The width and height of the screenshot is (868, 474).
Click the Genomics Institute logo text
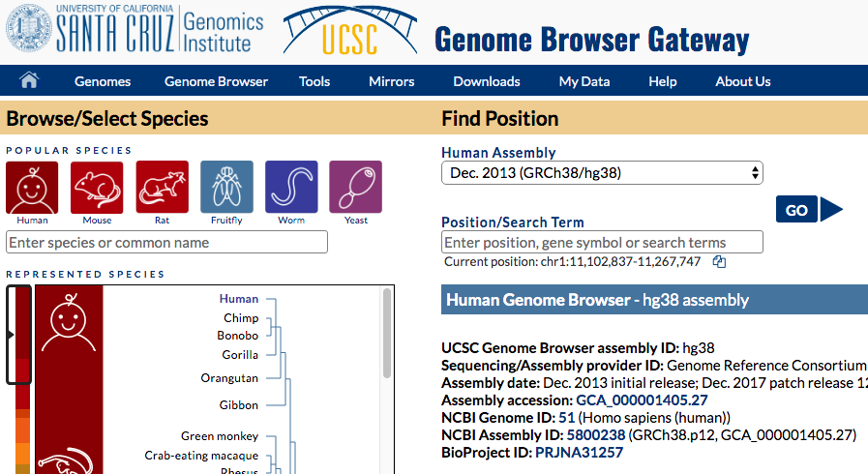click(x=223, y=32)
